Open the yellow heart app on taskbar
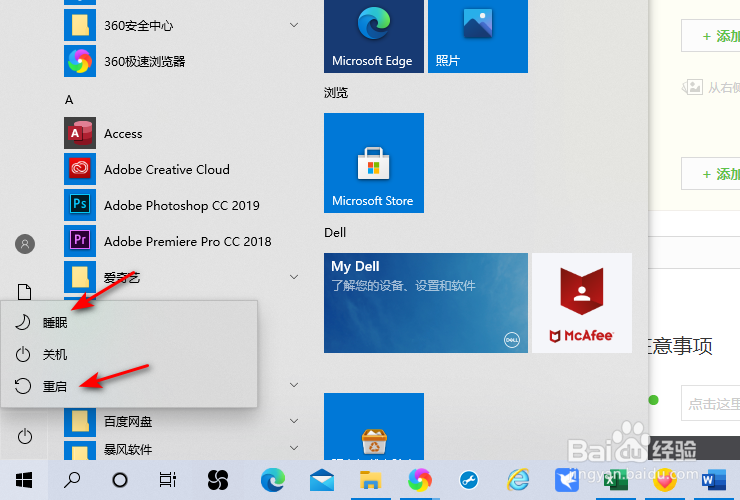740x500 pixels. click(664, 480)
